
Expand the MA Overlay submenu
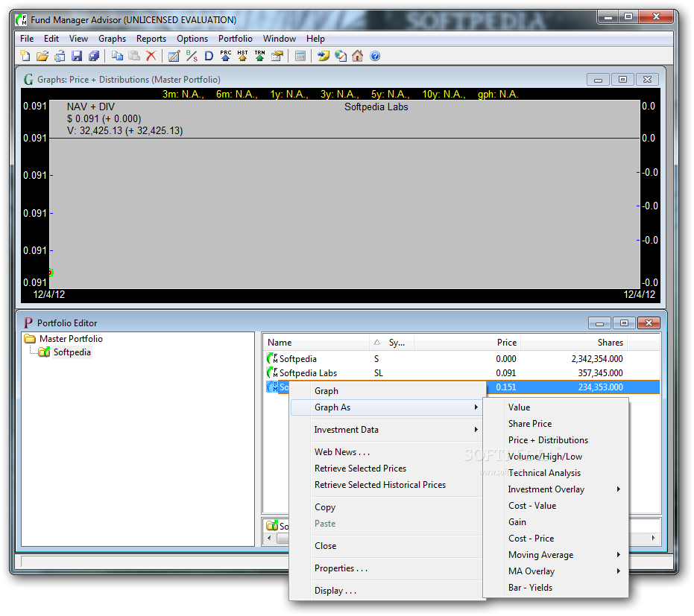pyautogui.click(x=555, y=571)
